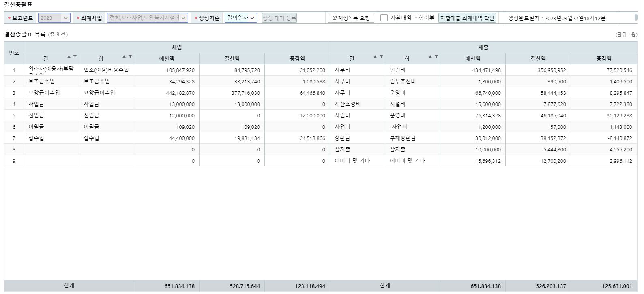
Task: Click the 계정목록 요청 button
Action: click(351, 18)
